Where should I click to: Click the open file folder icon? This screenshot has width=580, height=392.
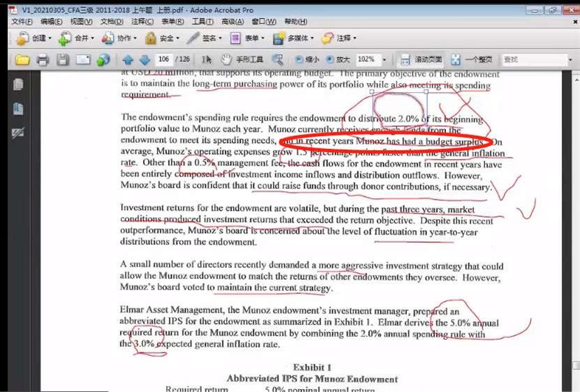pos(22,59)
